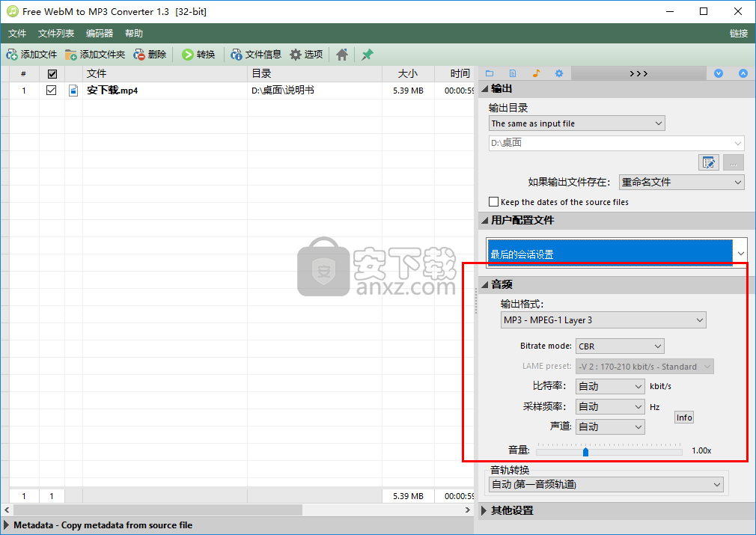
Task: Open the D:\桌面 path dropdown
Action: 616,143
